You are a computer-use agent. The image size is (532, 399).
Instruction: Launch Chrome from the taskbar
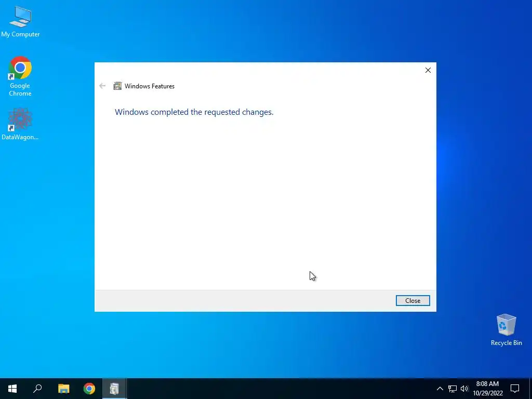pyautogui.click(x=89, y=389)
